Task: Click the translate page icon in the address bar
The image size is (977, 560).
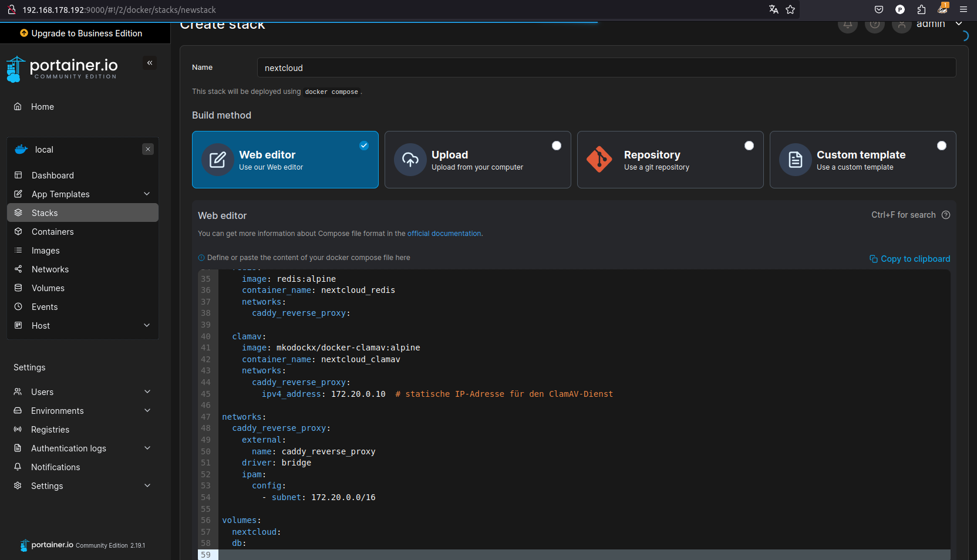Action: [773, 9]
